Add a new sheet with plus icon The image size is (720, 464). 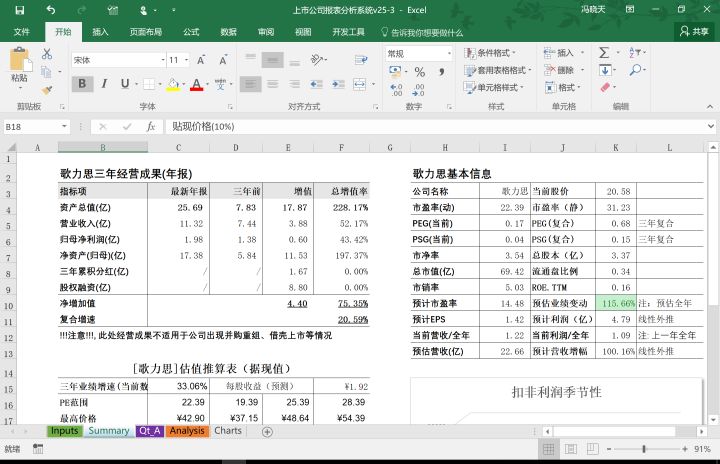[267, 431]
